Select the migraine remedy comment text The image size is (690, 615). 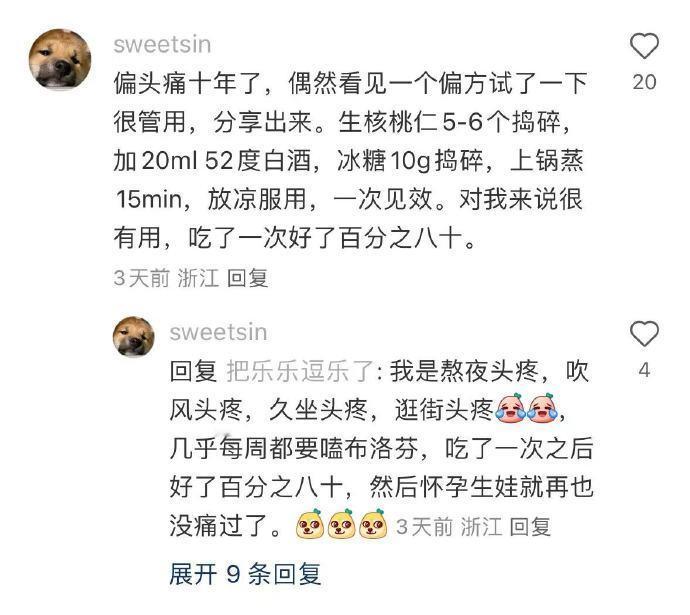tap(351, 161)
